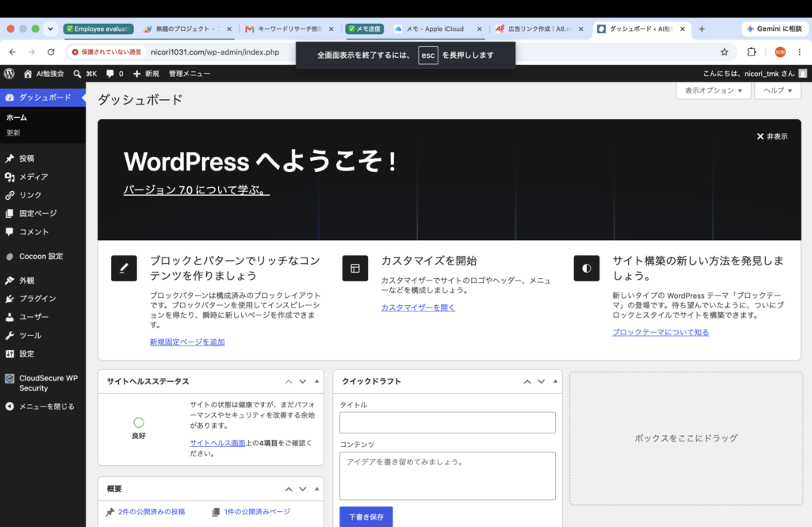Open CloudSecure WP Security menu

[43, 383]
